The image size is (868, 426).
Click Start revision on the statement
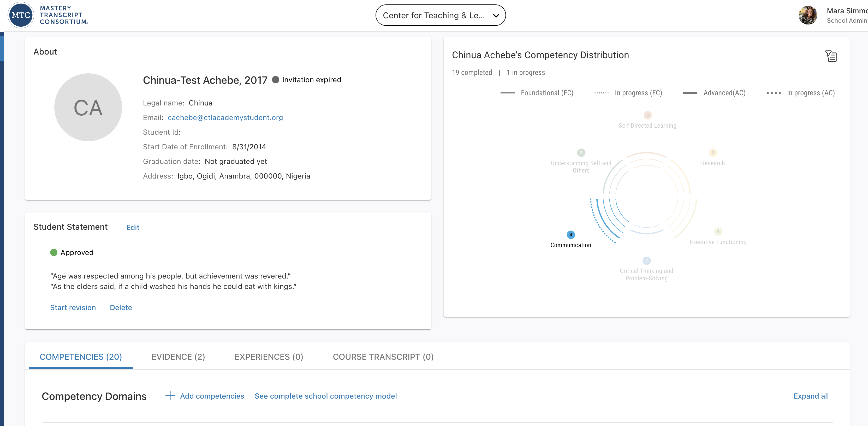pos(73,307)
